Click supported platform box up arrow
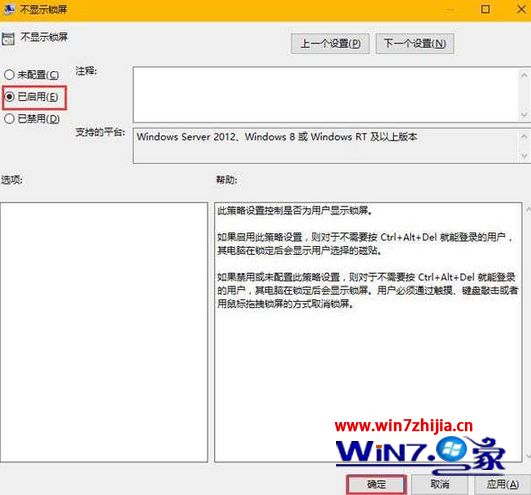531x495 pixels. (x=524, y=136)
